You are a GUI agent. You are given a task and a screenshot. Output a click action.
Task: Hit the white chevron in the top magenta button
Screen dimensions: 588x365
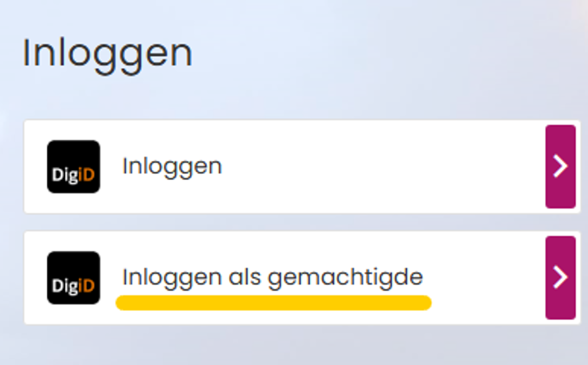[x=560, y=167]
